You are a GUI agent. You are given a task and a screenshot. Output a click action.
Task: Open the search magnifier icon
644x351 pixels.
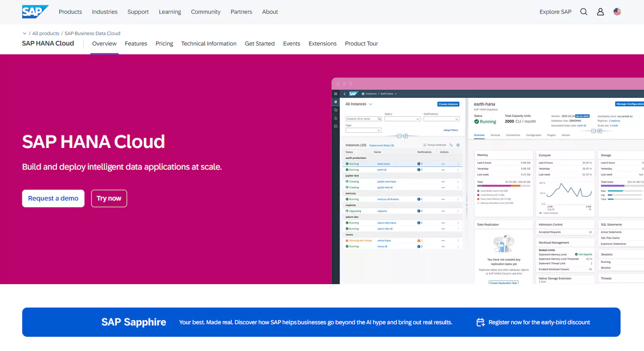click(x=584, y=12)
